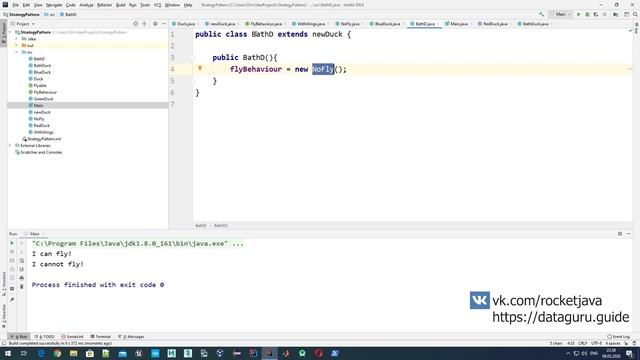
Task: Open the VCS menu
Action: click(x=158, y=5)
